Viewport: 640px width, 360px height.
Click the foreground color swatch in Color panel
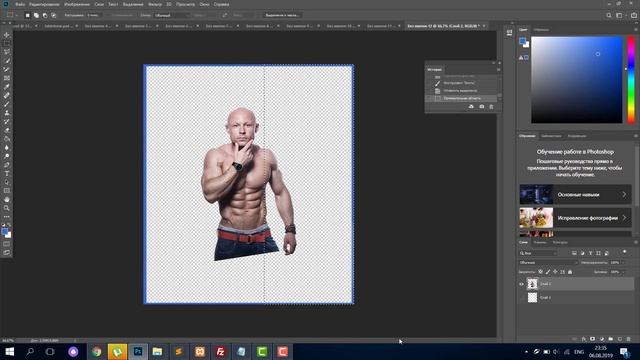tap(522, 41)
